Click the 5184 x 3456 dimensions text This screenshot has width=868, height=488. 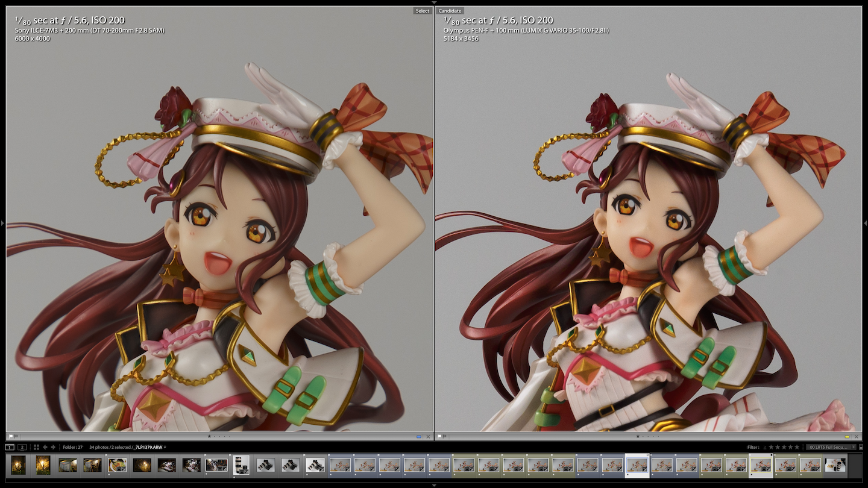click(x=461, y=39)
